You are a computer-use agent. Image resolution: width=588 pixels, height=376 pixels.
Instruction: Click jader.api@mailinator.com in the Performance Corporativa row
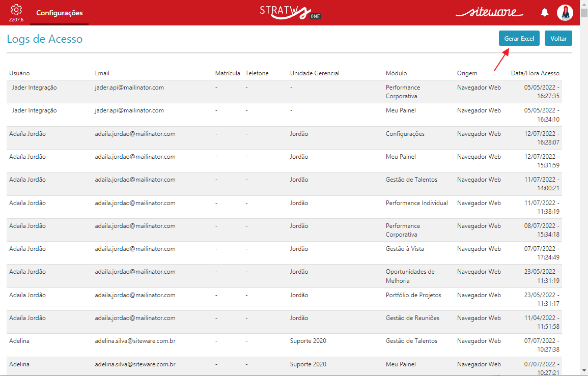coord(129,88)
